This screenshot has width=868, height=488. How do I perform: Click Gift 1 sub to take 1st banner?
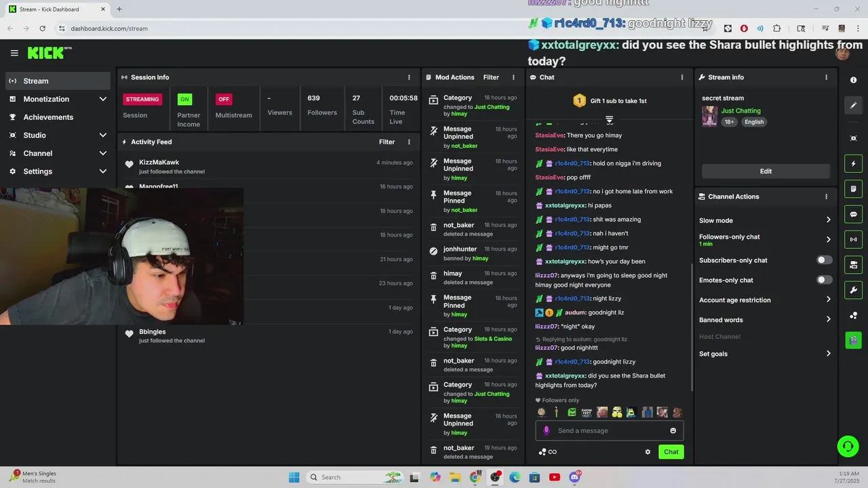(609, 101)
